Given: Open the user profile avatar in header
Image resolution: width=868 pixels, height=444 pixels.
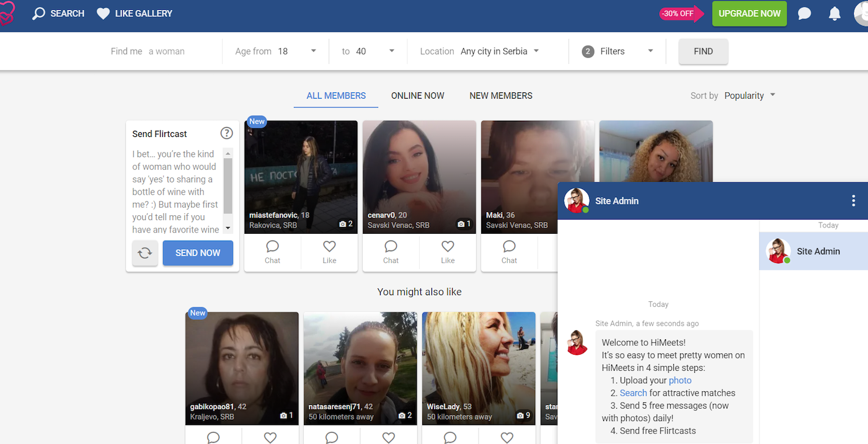Looking at the screenshot, I should pos(861,13).
